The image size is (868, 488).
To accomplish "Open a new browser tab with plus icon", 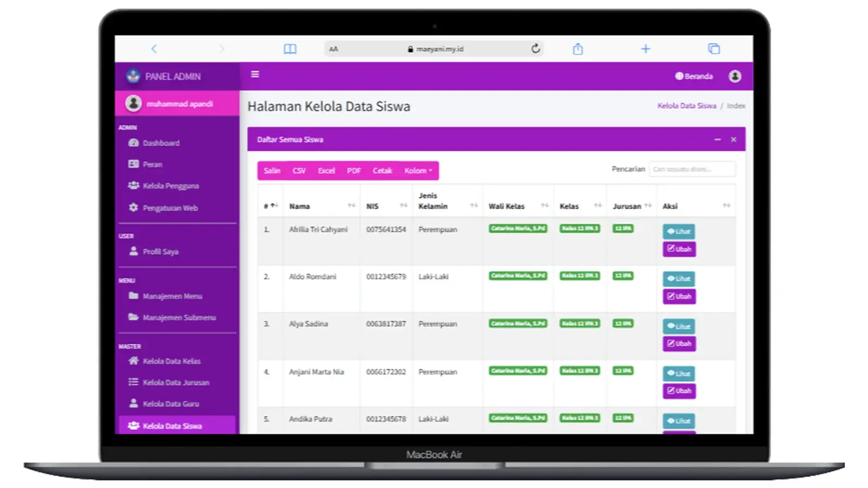I will click(645, 49).
